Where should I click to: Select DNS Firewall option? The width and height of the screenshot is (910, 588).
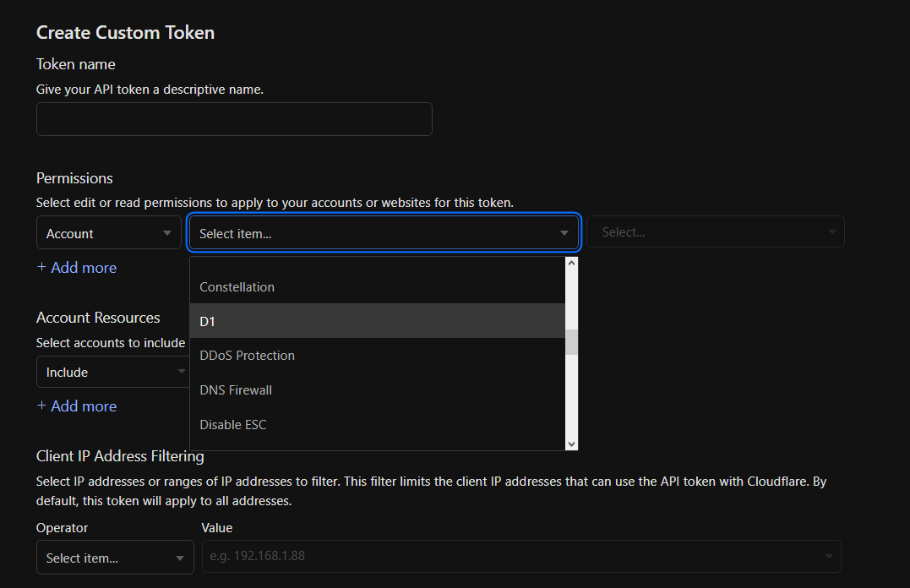236,390
